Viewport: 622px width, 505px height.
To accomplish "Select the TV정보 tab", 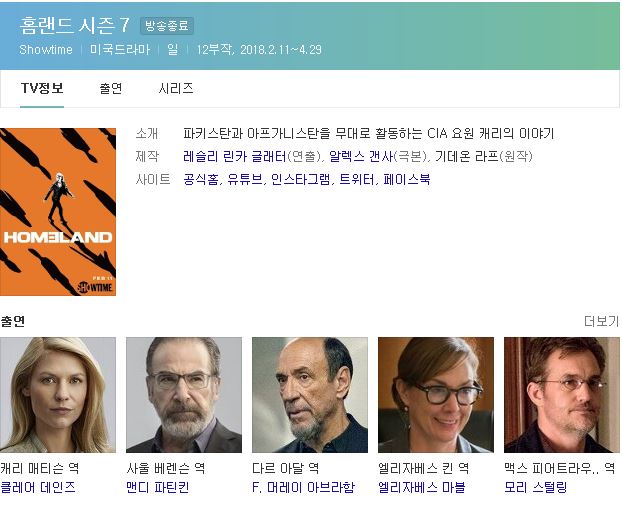I will point(42,88).
